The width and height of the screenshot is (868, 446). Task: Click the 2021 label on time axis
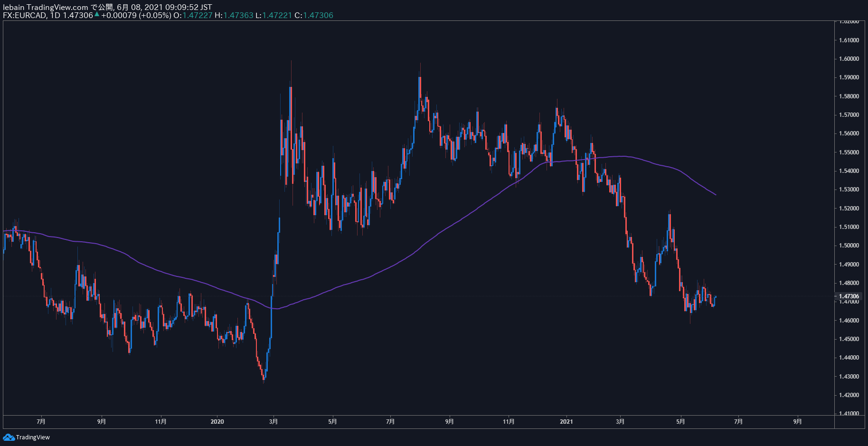(x=566, y=421)
